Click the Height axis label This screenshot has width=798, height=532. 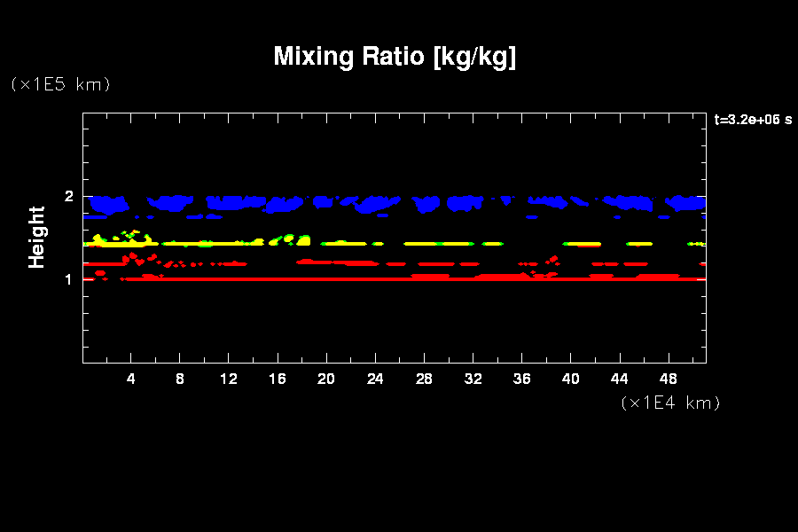click(36, 237)
